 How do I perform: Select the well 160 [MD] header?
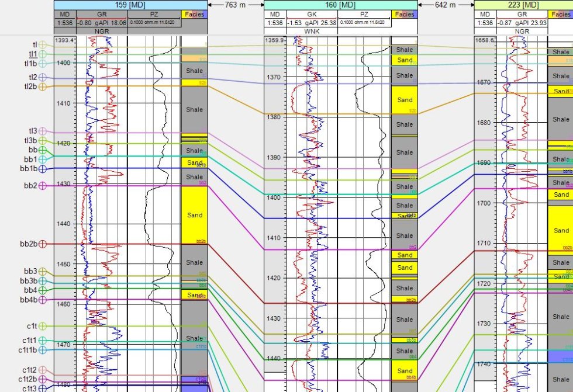341,5
